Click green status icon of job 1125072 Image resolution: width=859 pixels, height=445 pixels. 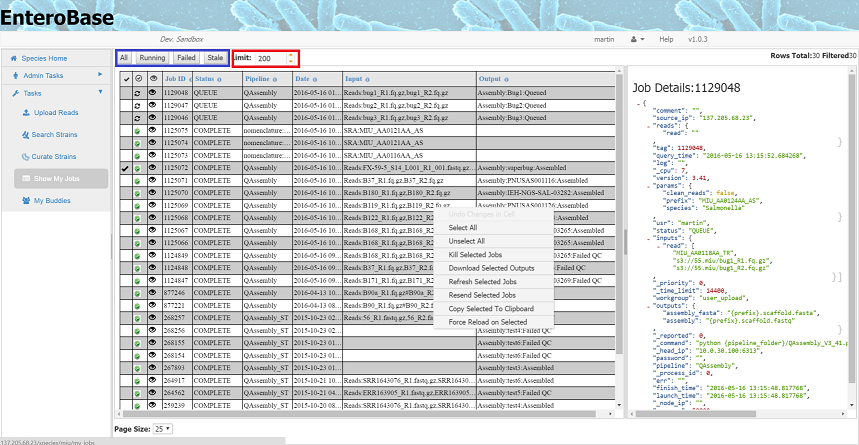[137, 168]
